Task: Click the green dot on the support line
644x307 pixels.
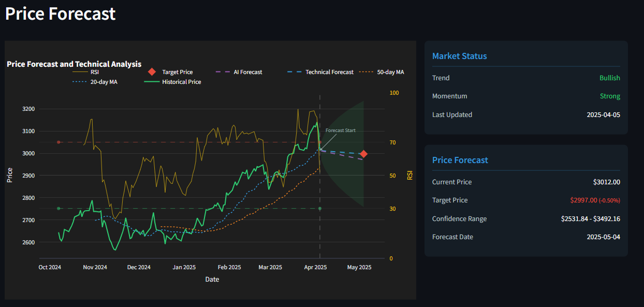Action: [x=319, y=209]
